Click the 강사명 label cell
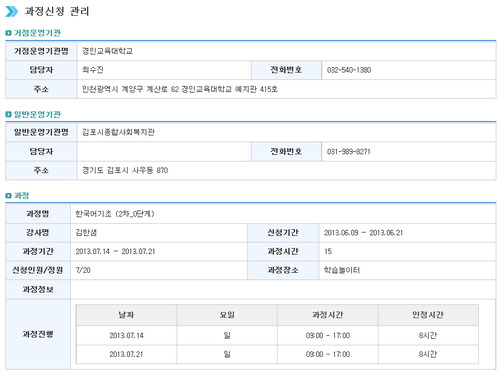Image resolution: width=500 pixels, height=372 pixels. (38, 232)
